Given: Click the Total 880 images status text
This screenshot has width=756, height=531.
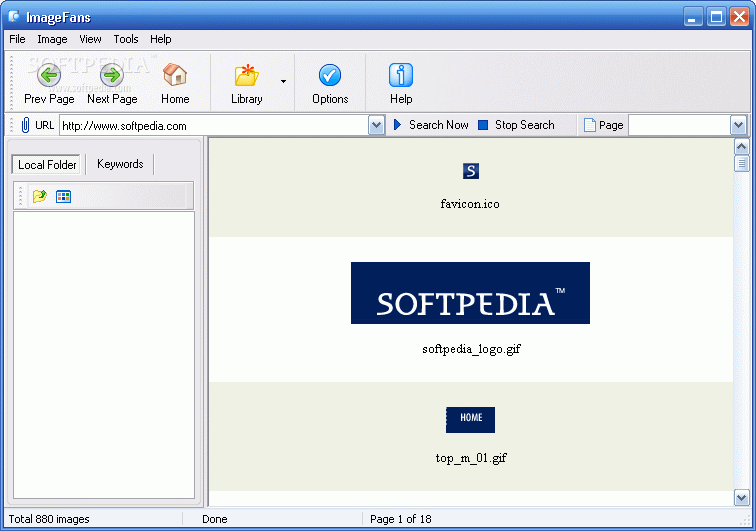Looking at the screenshot, I should point(49,519).
